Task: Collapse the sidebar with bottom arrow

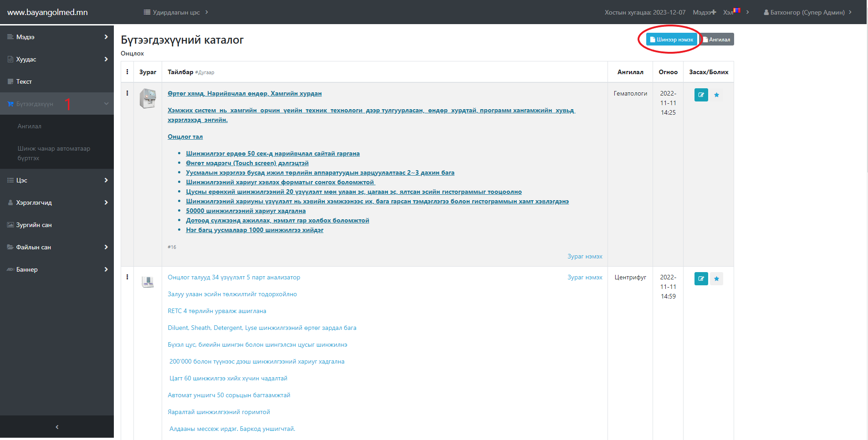Action: 57,427
